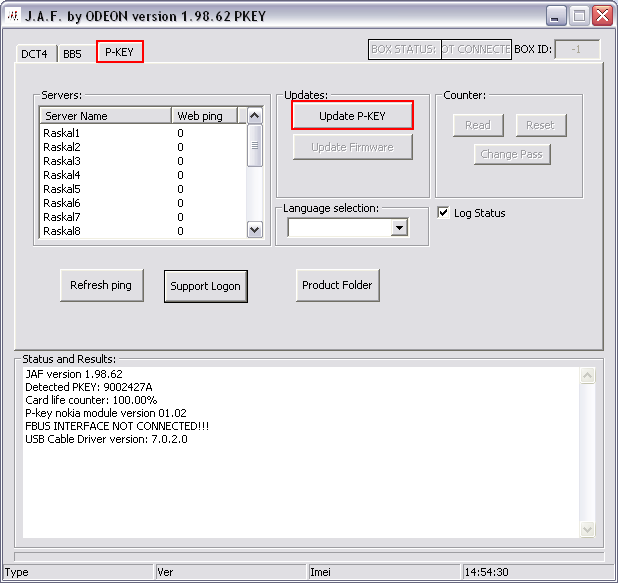
Task: Click the log scroll down arrow
Action: (587, 529)
